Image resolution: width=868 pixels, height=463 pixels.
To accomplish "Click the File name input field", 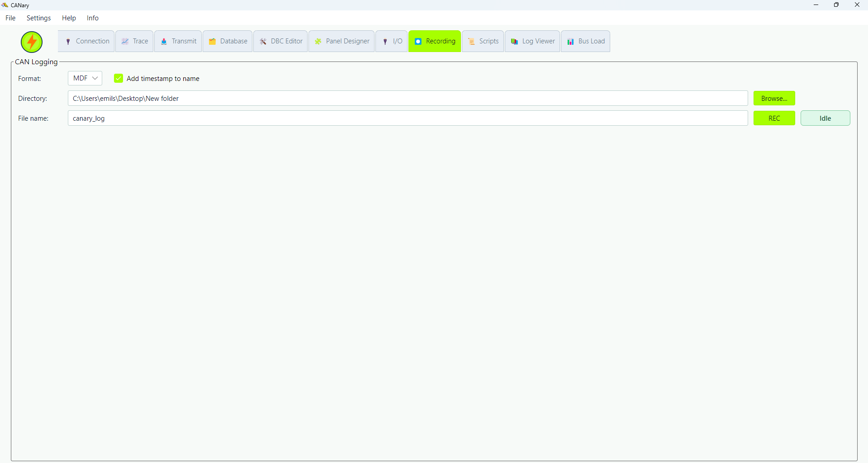I will tap(408, 118).
